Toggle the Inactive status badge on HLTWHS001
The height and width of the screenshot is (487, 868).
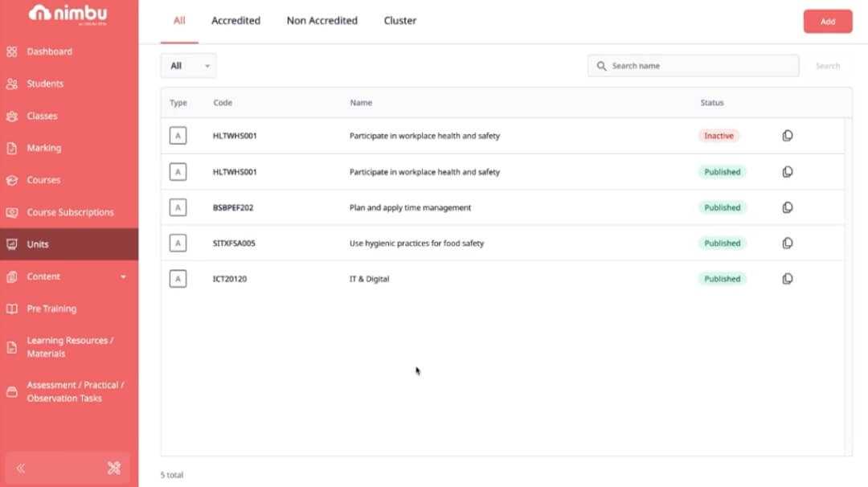tap(718, 135)
